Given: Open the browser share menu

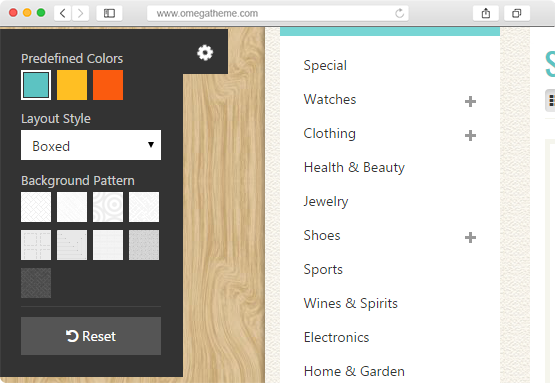Looking at the screenshot, I should tap(486, 13).
